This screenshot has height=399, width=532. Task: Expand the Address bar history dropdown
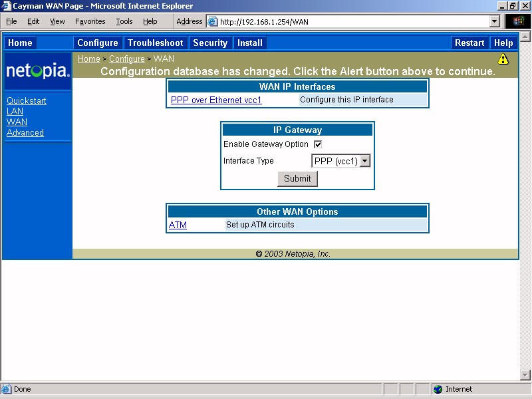495,22
